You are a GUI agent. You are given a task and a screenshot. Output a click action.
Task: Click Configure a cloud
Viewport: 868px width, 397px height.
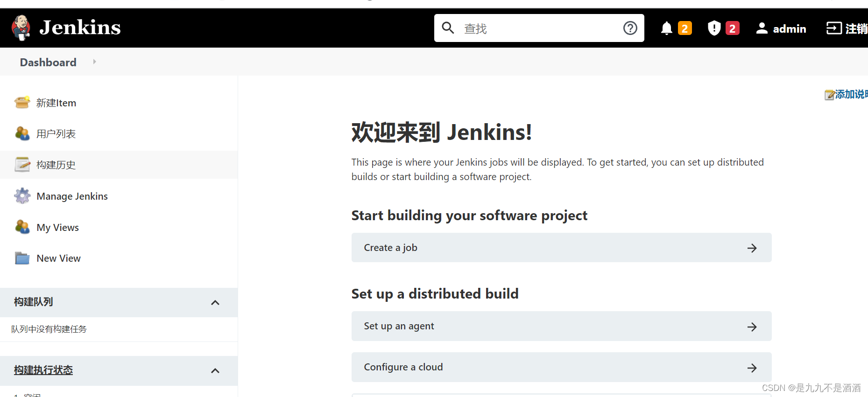pyautogui.click(x=561, y=367)
